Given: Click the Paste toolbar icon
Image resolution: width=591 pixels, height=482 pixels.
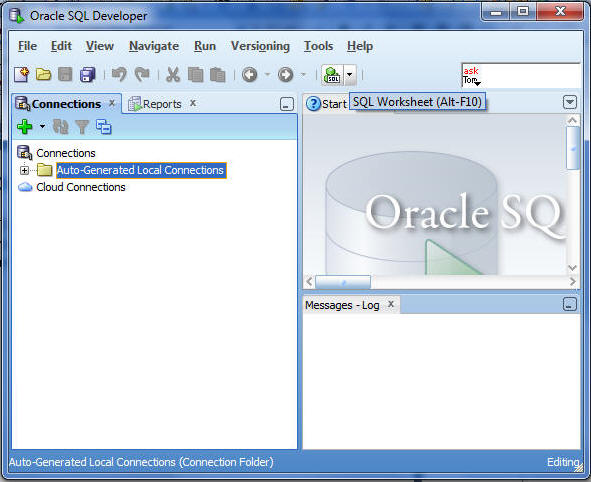Looking at the screenshot, I should (x=217, y=75).
